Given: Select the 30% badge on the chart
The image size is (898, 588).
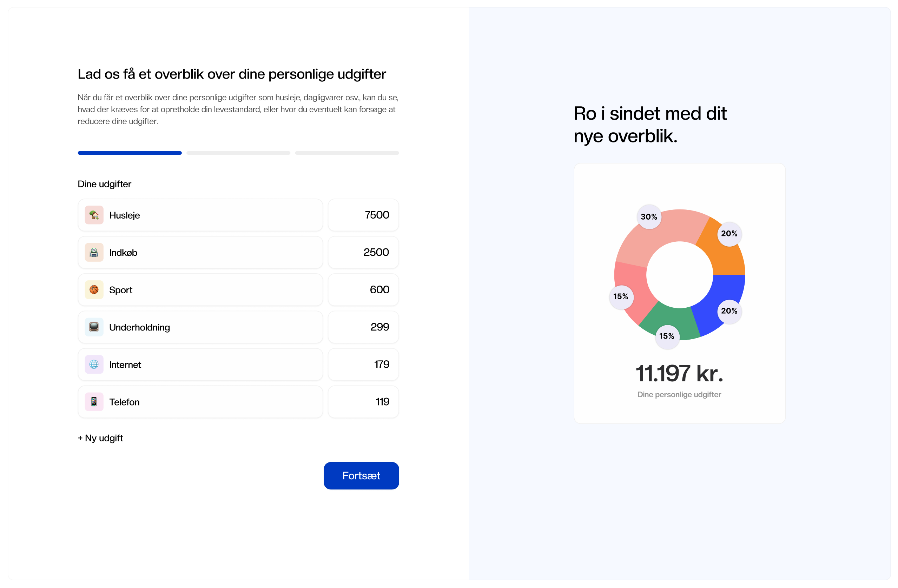Looking at the screenshot, I should pos(649,217).
